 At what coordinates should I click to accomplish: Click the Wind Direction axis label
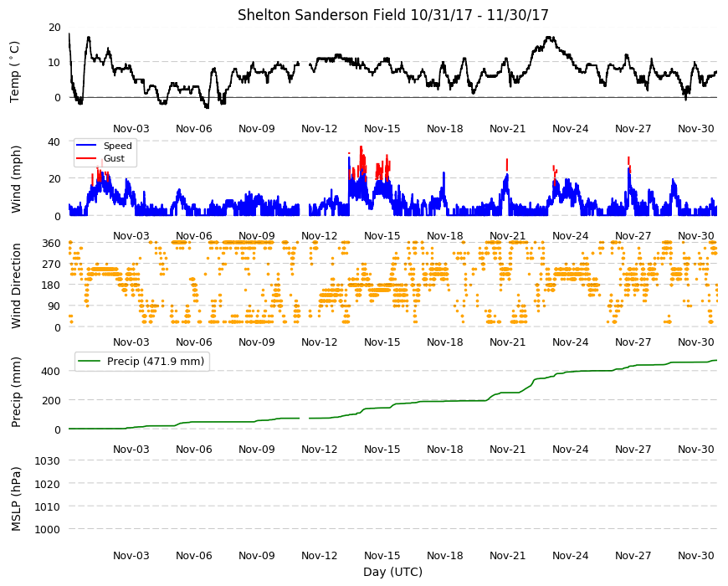[16, 285]
